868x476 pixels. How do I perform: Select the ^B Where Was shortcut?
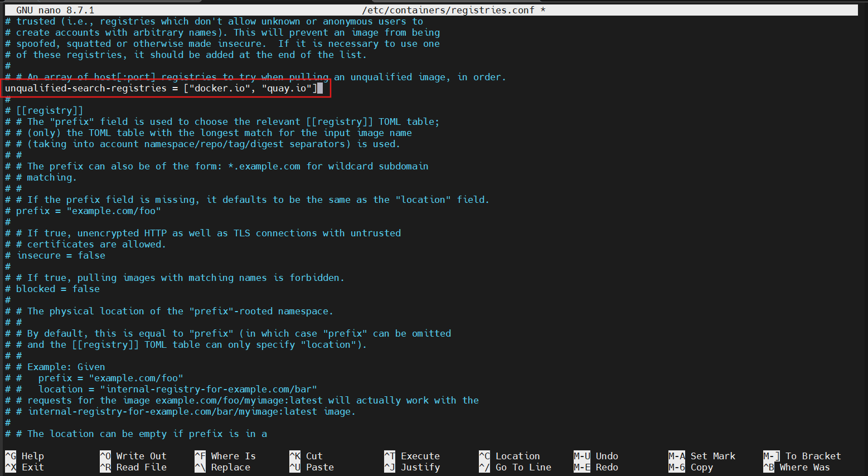pyautogui.click(x=797, y=467)
